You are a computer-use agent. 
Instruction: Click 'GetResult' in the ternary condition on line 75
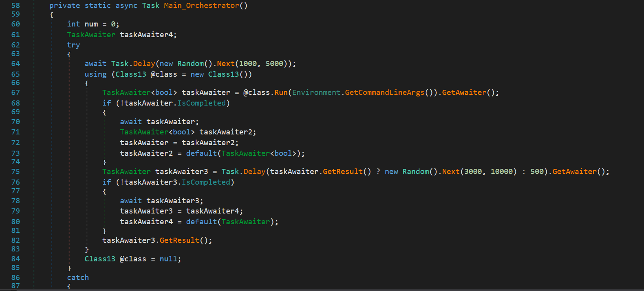point(343,172)
